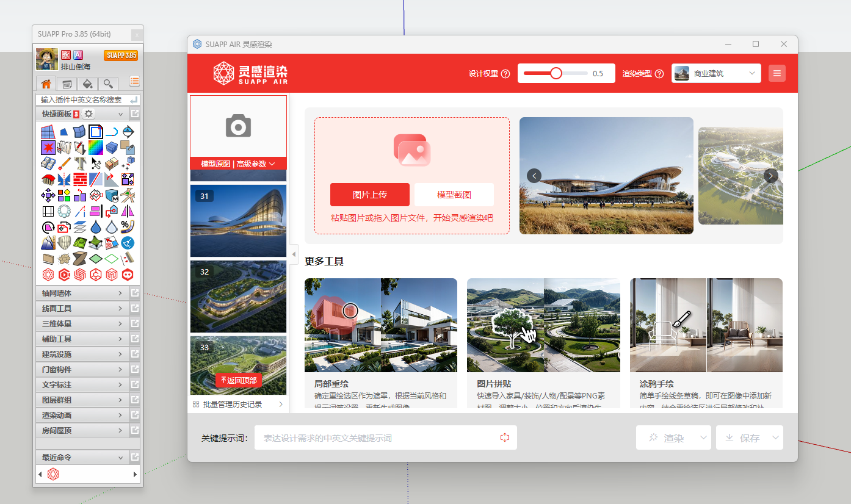Click the 模型截图 button

[x=454, y=195]
